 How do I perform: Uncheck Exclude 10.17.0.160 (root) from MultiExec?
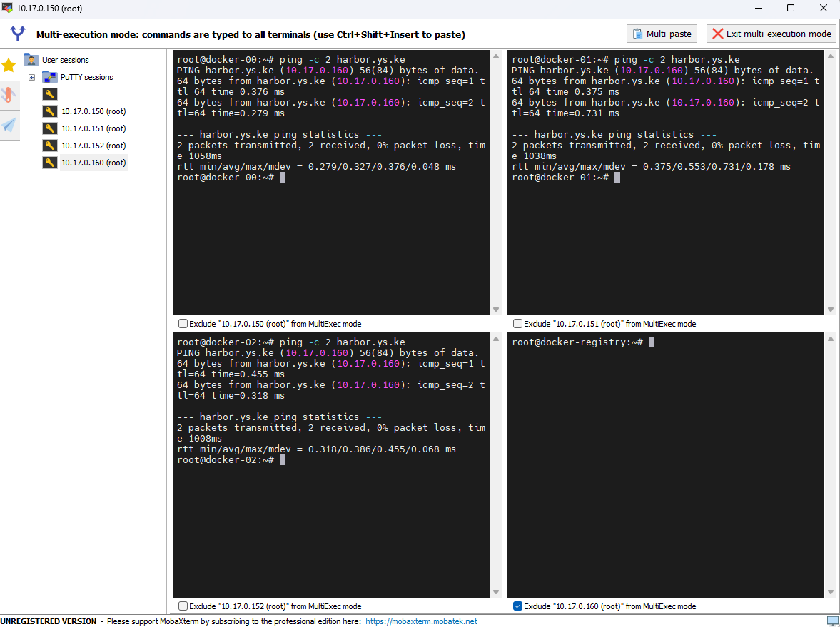(x=517, y=606)
